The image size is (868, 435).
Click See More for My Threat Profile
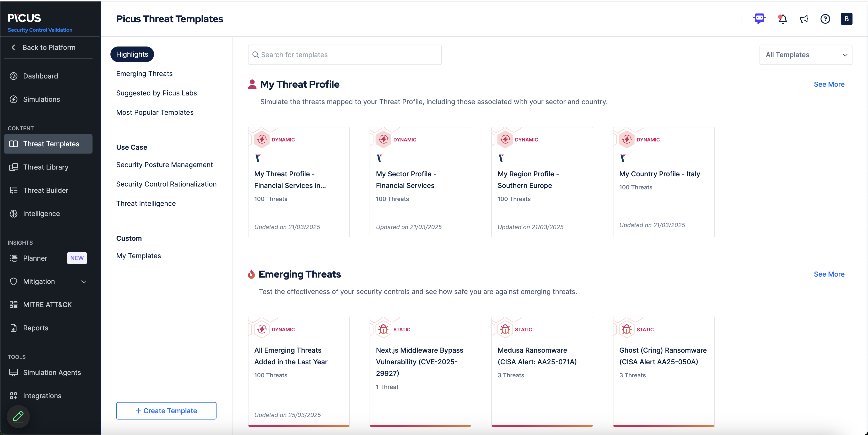coord(829,84)
